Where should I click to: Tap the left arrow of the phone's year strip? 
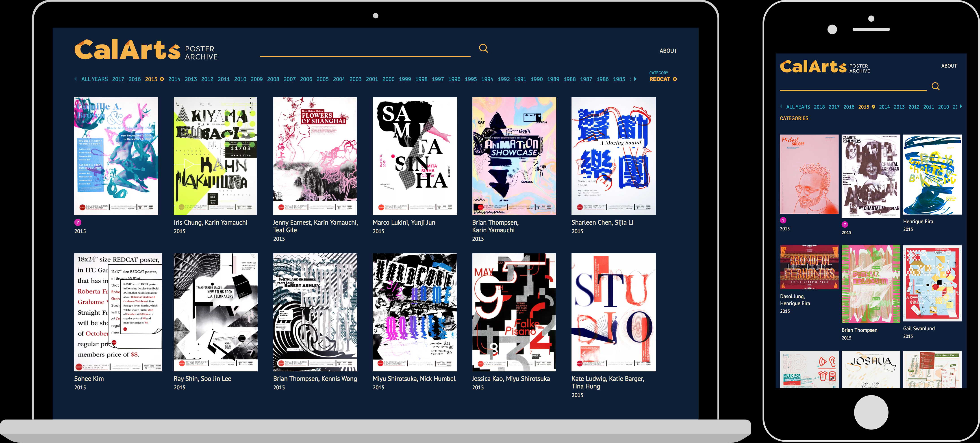coord(781,107)
